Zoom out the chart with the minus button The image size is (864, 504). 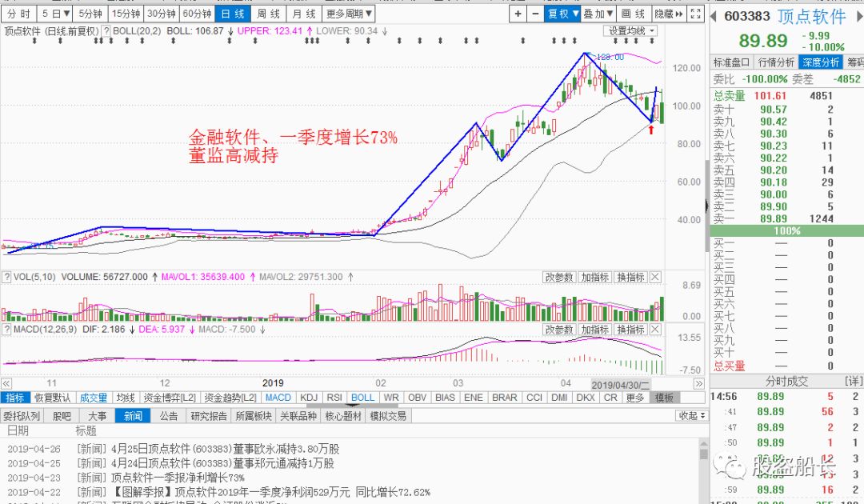535,14
